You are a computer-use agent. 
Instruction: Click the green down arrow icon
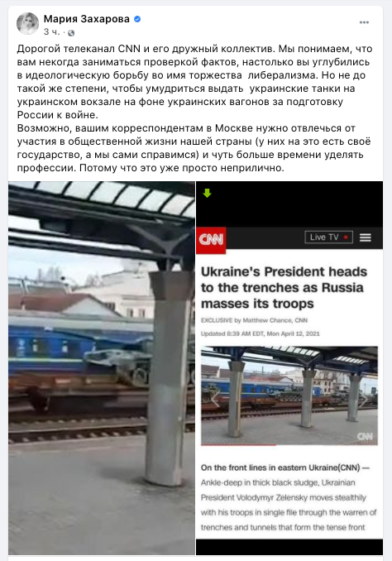(207, 193)
